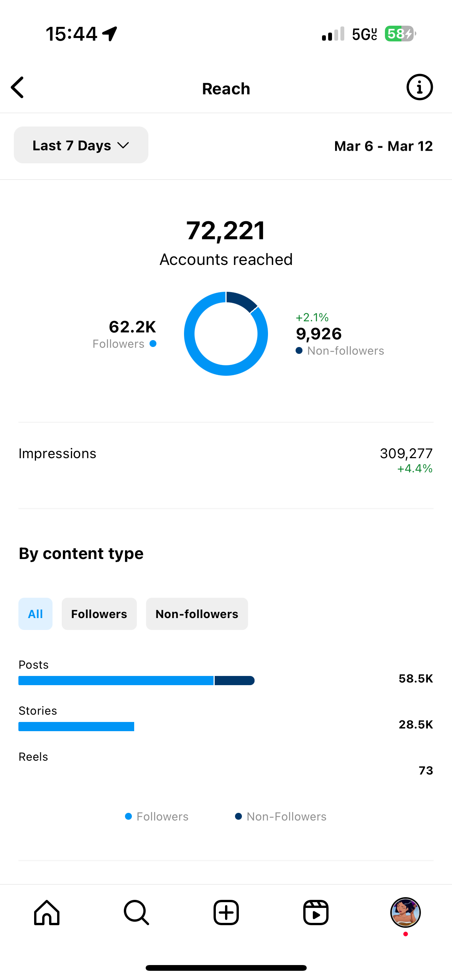Open the Last 7 Days dropdown
The image size is (452, 980).
[x=81, y=145]
